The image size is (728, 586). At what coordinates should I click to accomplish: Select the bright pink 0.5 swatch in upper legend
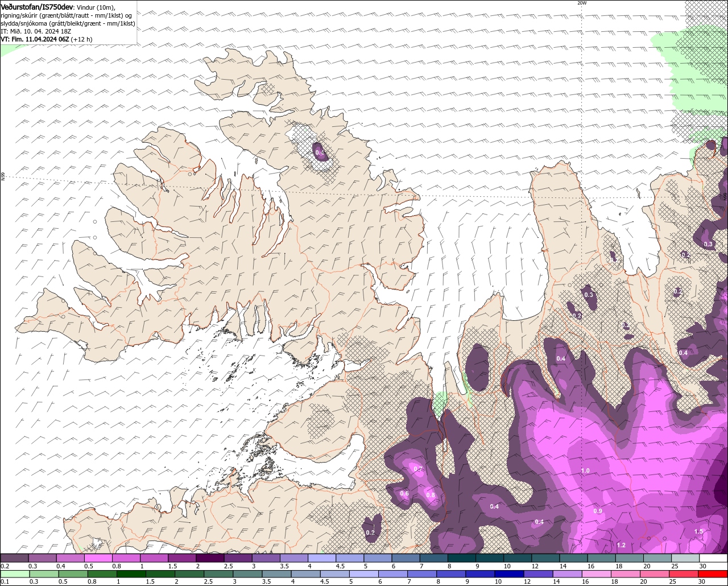point(98,558)
